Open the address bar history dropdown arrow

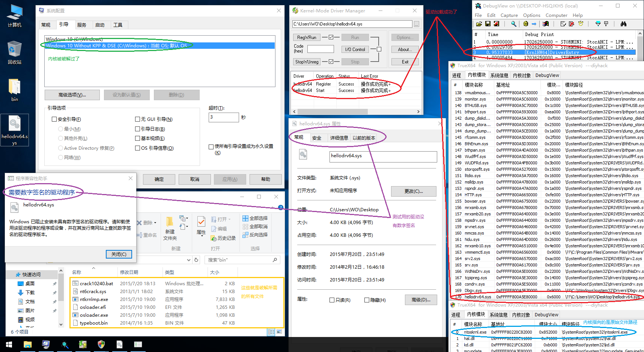coord(188,260)
